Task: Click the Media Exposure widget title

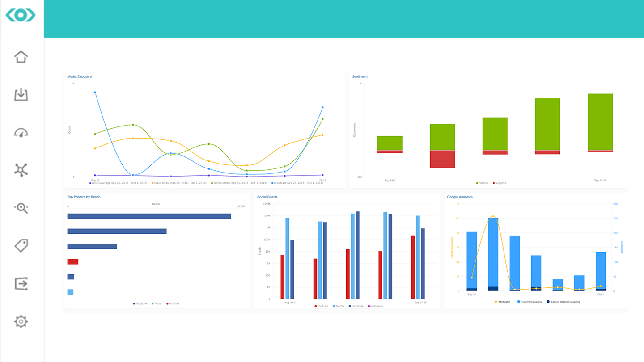Action: point(79,76)
